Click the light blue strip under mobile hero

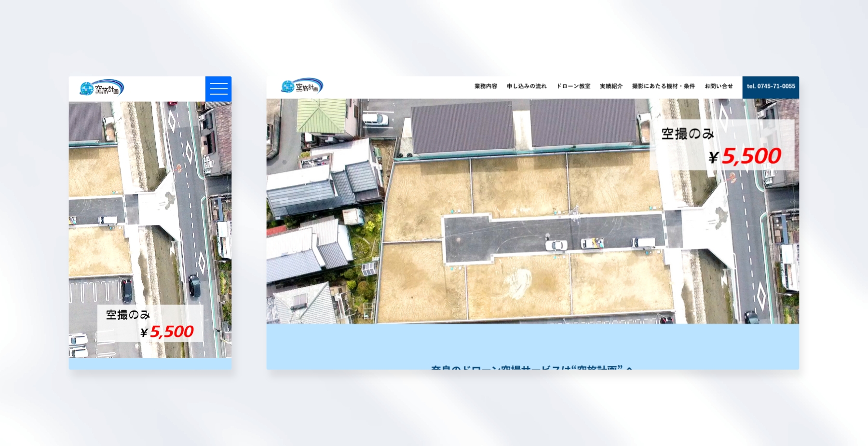tap(150, 363)
